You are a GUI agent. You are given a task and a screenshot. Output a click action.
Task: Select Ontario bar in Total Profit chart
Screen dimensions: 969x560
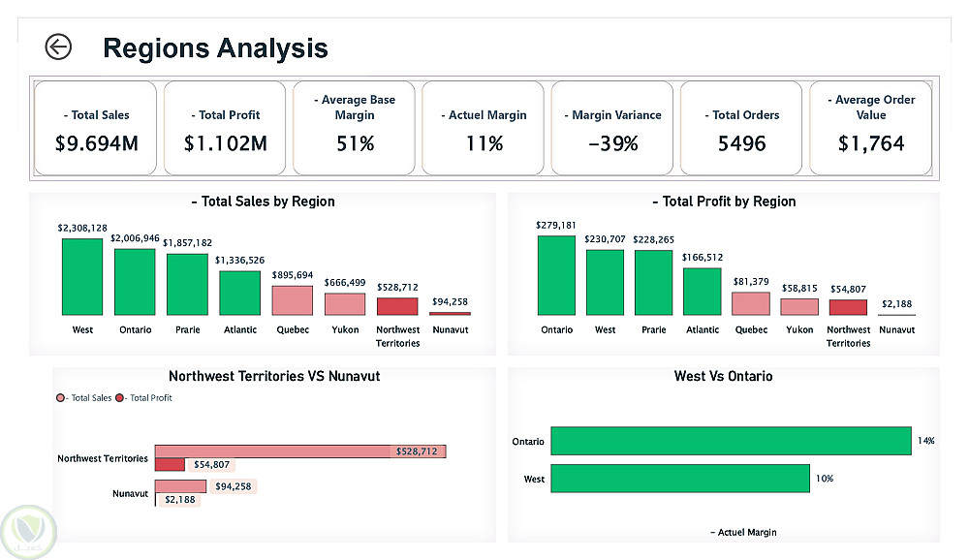pos(556,276)
